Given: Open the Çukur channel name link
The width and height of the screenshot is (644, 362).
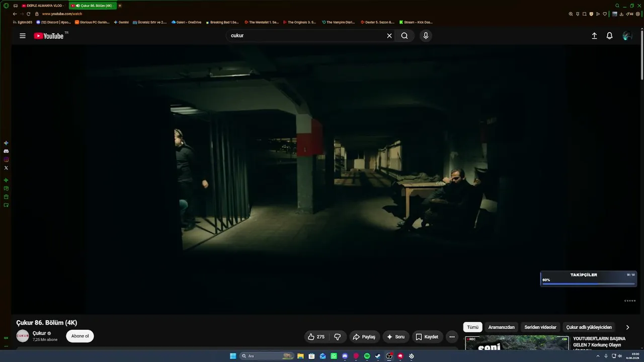Looking at the screenshot, I should (39, 333).
